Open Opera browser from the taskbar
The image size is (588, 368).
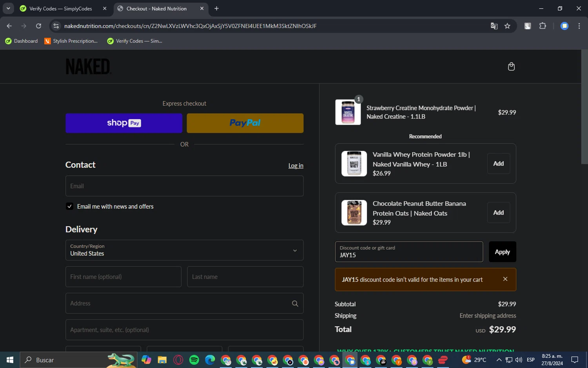click(x=178, y=360)
